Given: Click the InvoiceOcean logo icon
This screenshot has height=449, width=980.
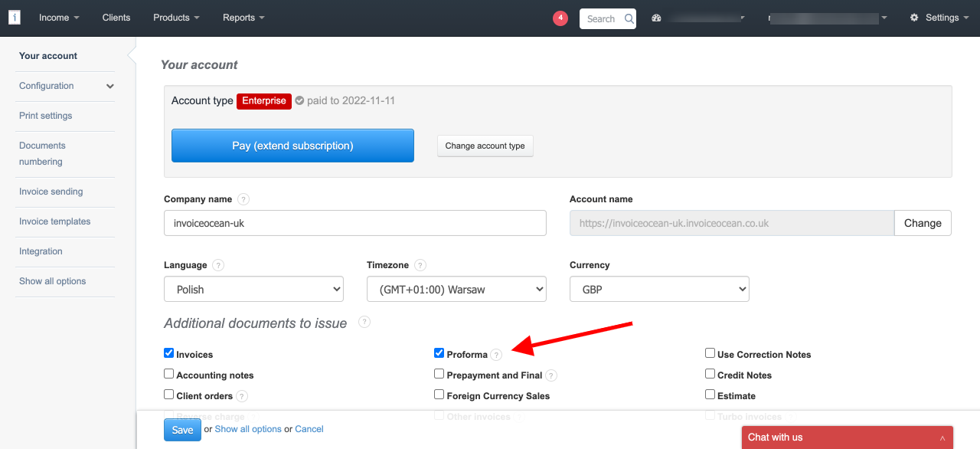Looking at the screenshot, I should 14,18.
